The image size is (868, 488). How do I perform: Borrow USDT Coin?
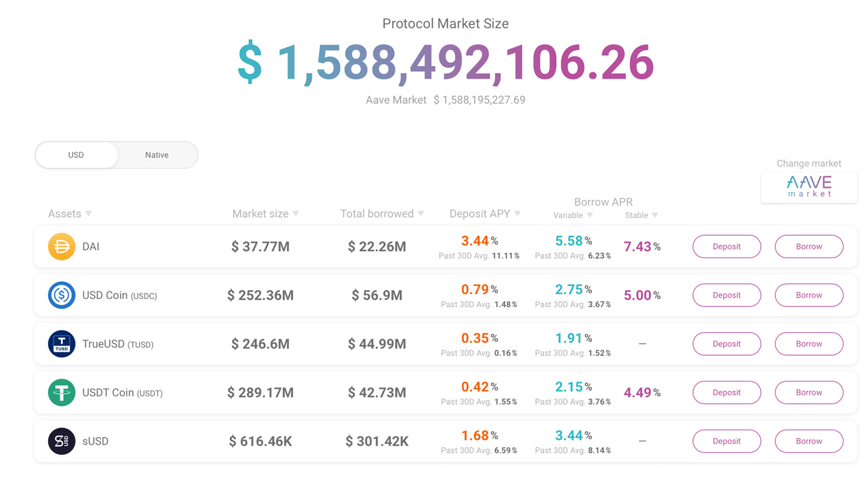[809, 392]
